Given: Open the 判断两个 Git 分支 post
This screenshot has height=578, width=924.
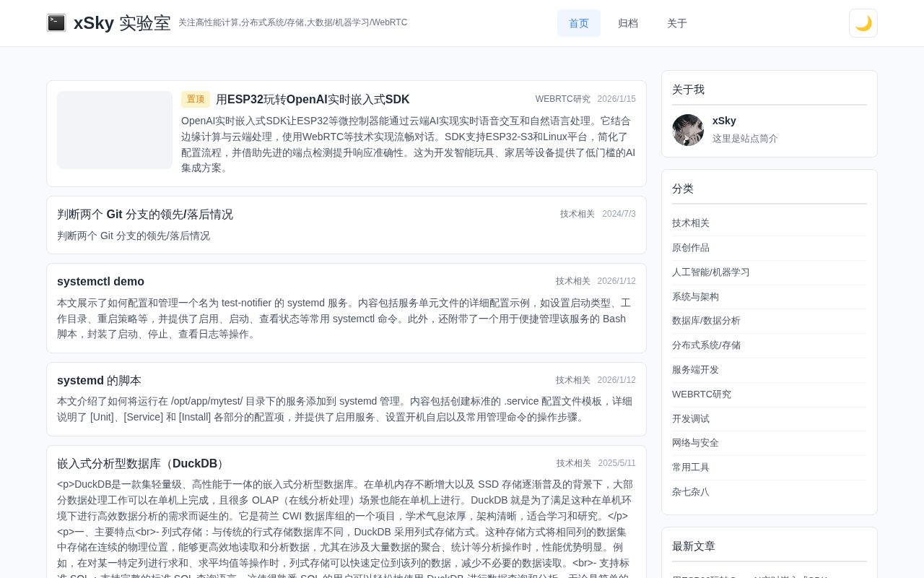Looking at the screenshot, I should click(x=145, y=215).
